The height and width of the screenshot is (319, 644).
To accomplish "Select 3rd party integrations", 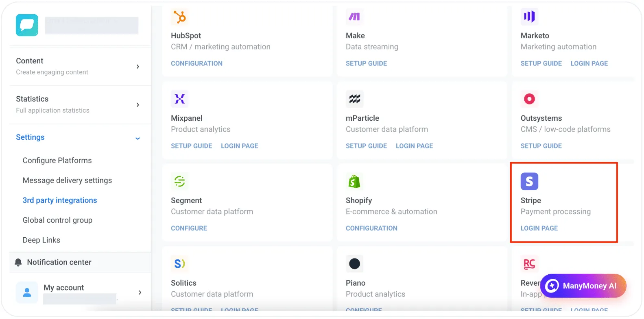I will click(x=60, y=200).
